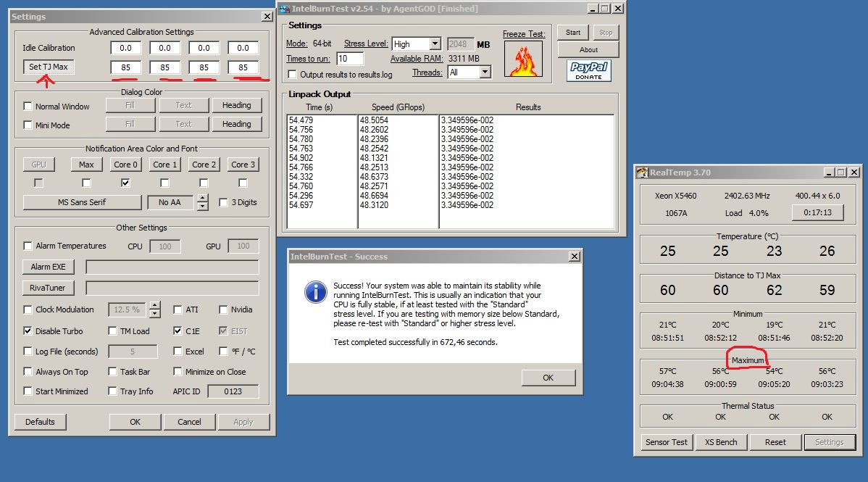Uncheck the Core 0 notification checkbox
868x482 pixels.
[x=125, y=182]
